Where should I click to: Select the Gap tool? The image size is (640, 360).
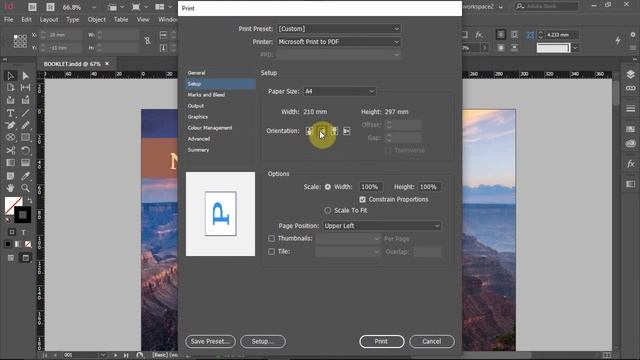click(25, 88)
